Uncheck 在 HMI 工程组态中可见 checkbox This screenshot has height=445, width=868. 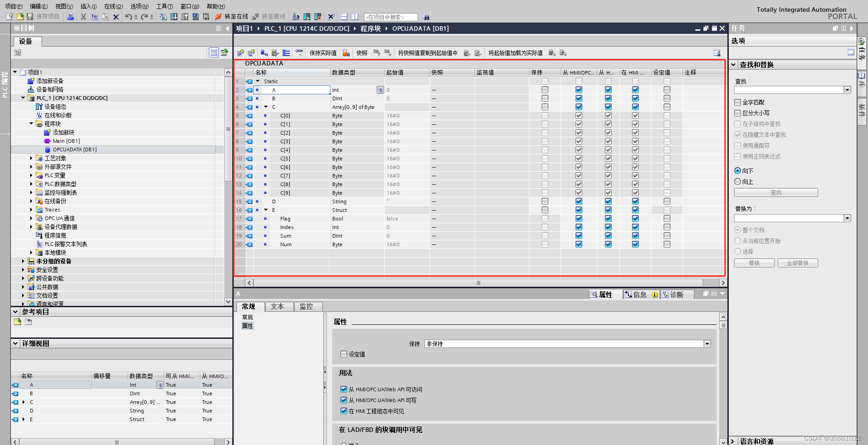click(344, 411)
